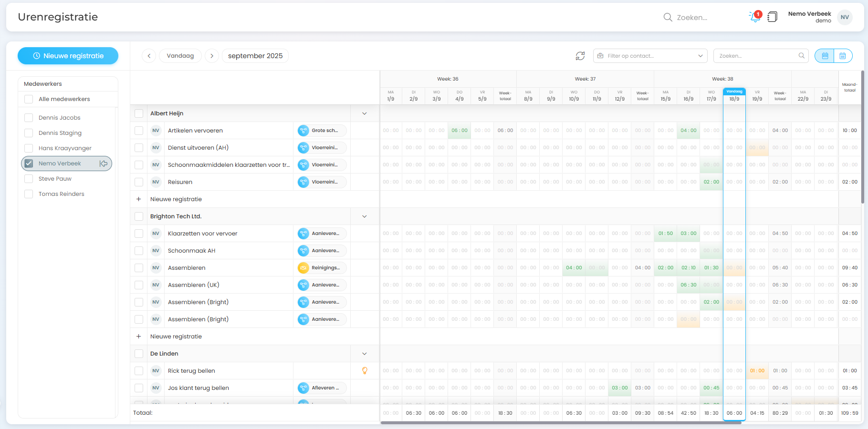Uncheck the Nemo Verbeek employee checkbox
Screen dimensions: 868x429
pyautogui.click(x=29, y=163)
